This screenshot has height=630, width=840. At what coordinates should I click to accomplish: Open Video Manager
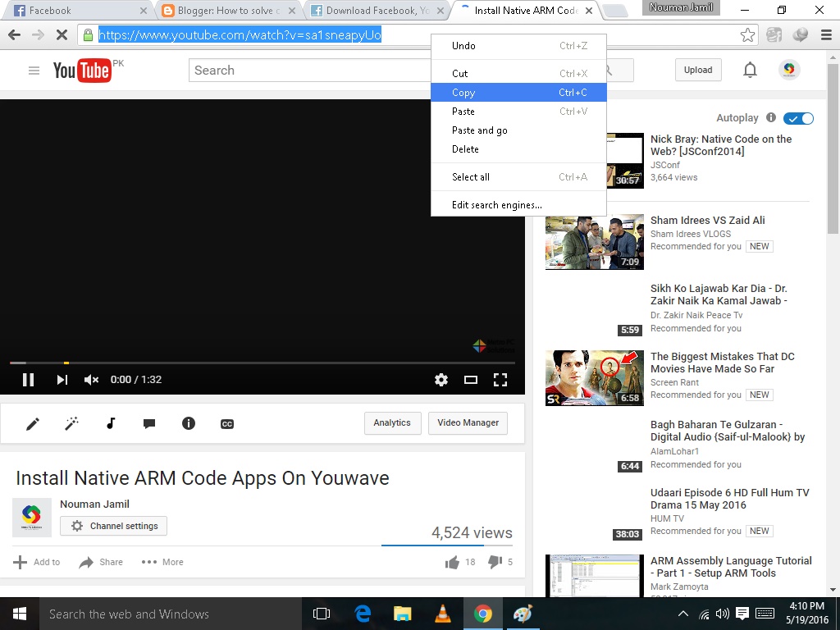point(468,422)
